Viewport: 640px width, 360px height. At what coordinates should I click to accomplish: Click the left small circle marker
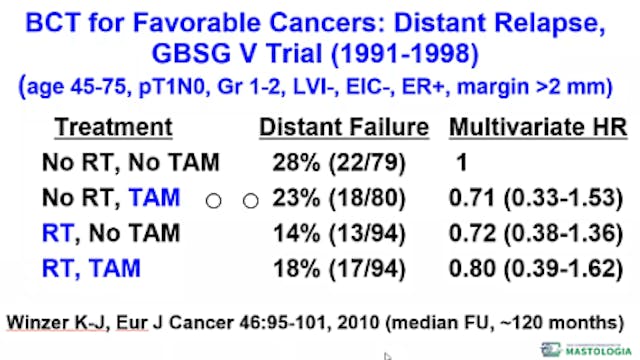213,200
